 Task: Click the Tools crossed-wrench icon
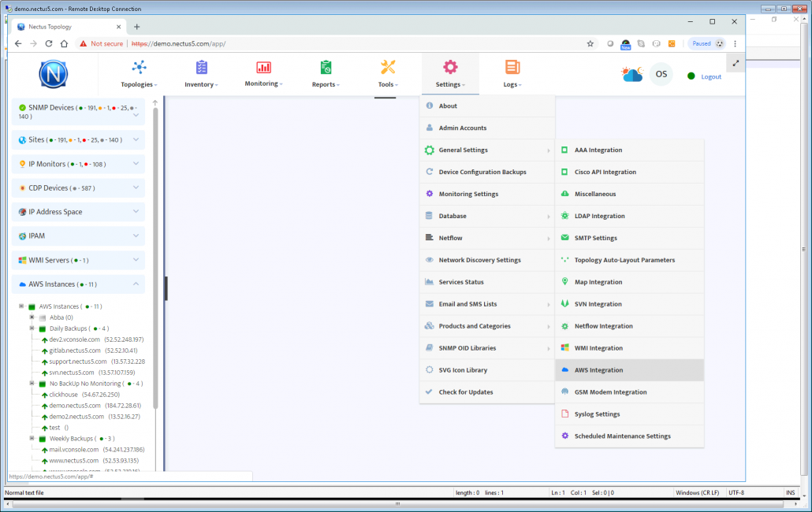click(x=387, y=67)
